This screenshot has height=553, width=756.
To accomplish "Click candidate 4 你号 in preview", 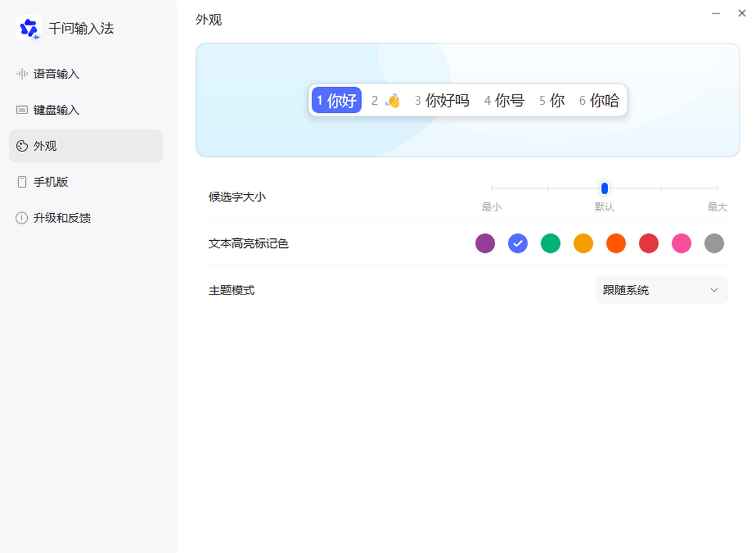I will coord(504,100).
